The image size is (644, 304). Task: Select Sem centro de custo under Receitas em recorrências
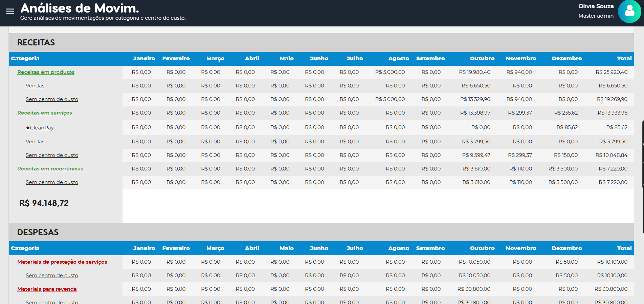(52, 182)
